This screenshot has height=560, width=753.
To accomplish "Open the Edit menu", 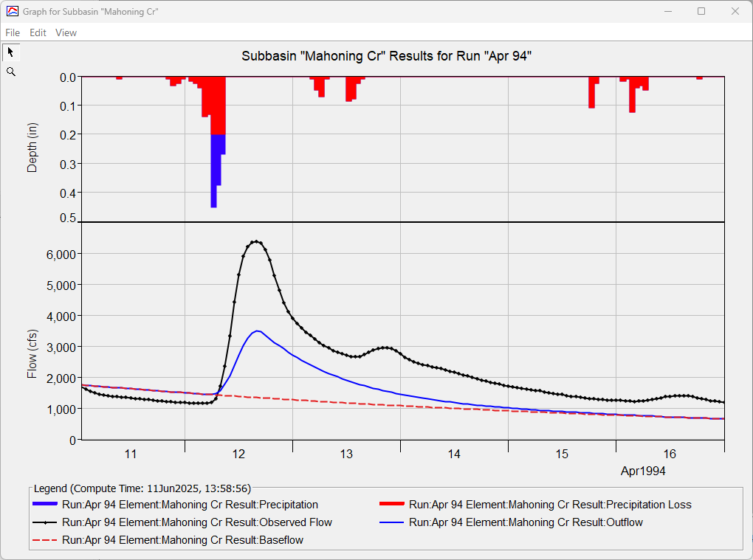I will click(38, 32).
